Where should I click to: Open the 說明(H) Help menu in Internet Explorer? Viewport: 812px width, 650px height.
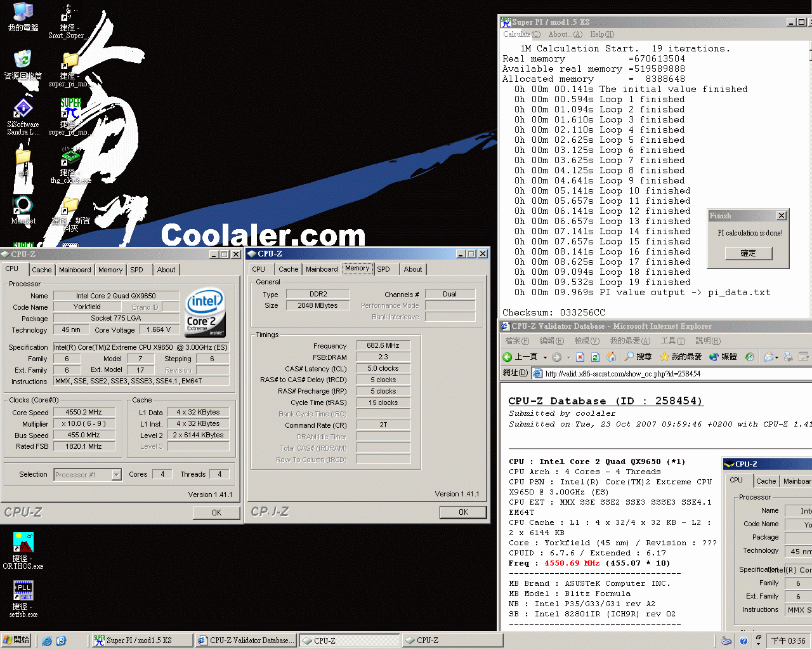[708, 341]
